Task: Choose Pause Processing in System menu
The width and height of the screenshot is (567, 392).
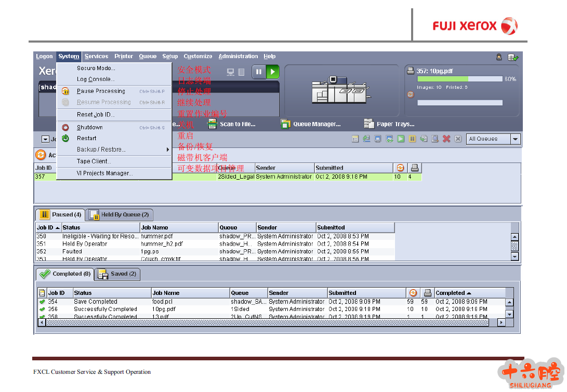Action: [x=101, y=91]
